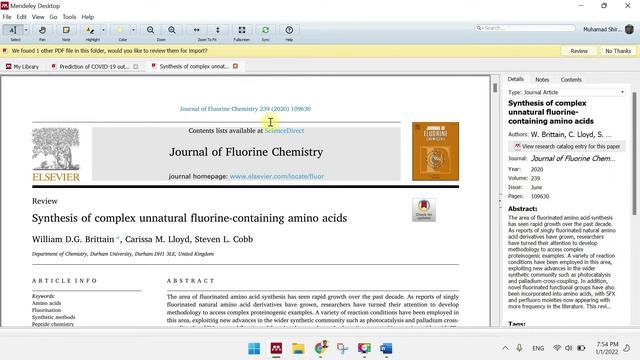Click the Check for updates badge

coord(424,210)
